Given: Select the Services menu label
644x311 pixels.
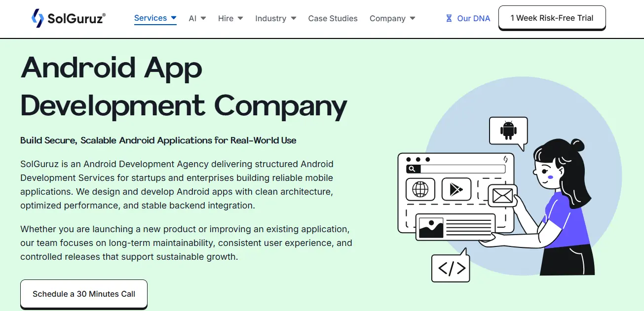Looking at the screenshot, I should point(151,18).
